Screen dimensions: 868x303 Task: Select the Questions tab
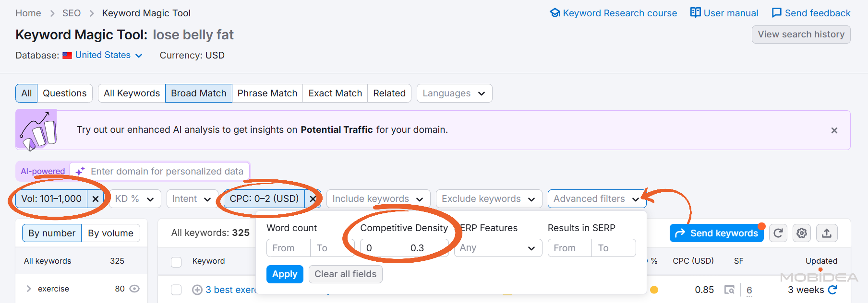point(65,93)
